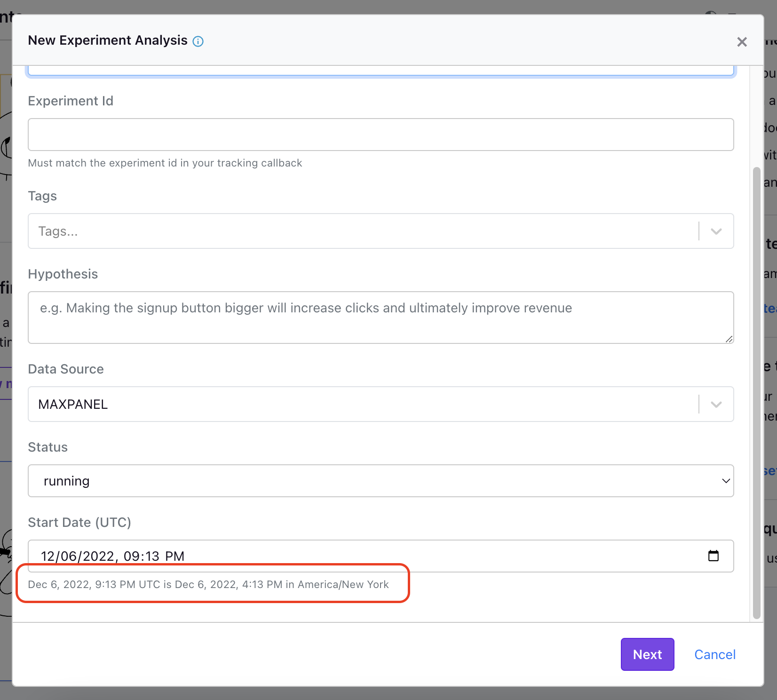Open the Data Source selector showing MAXPANEL
Viewport: 777px width, 700px height.
376,404
